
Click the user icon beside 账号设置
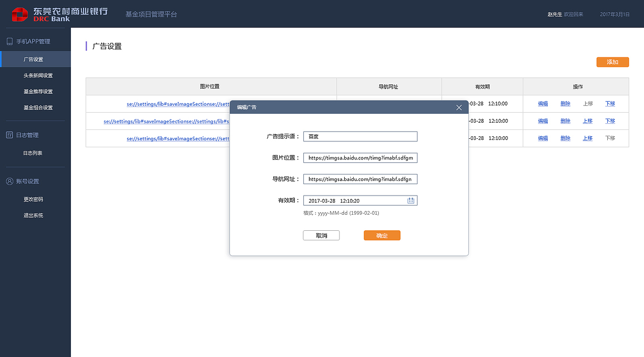(10, 181)
